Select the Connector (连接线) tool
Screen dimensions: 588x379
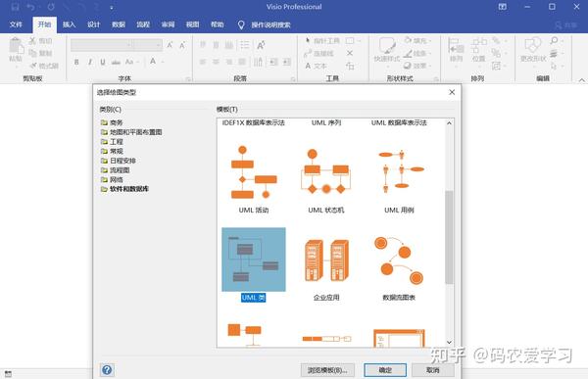[x=318, y=53]
